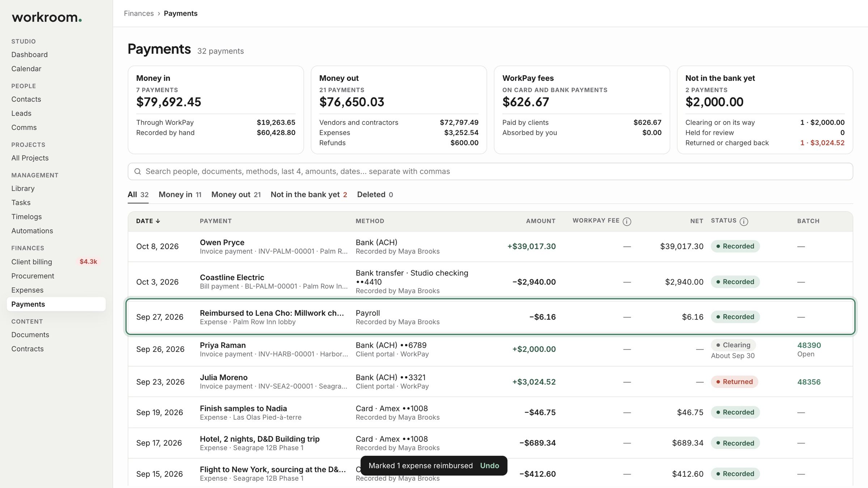
Task: Open the Julia Moreno payment
Action: [490, 382]
